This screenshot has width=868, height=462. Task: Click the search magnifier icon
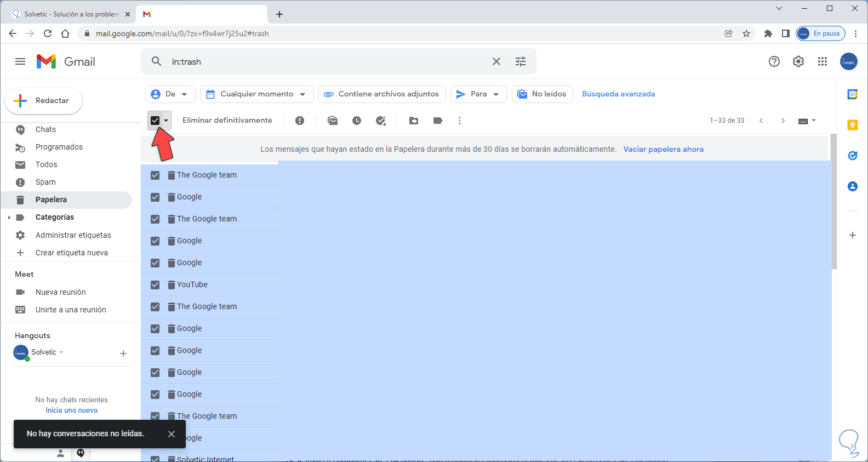pyautogui.click(x=156, y=61)
